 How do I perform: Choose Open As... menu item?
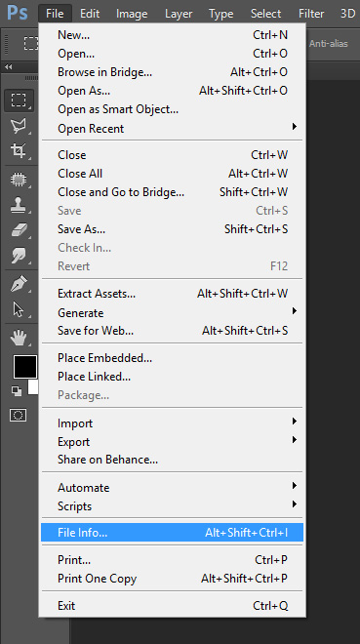(173, 91)
